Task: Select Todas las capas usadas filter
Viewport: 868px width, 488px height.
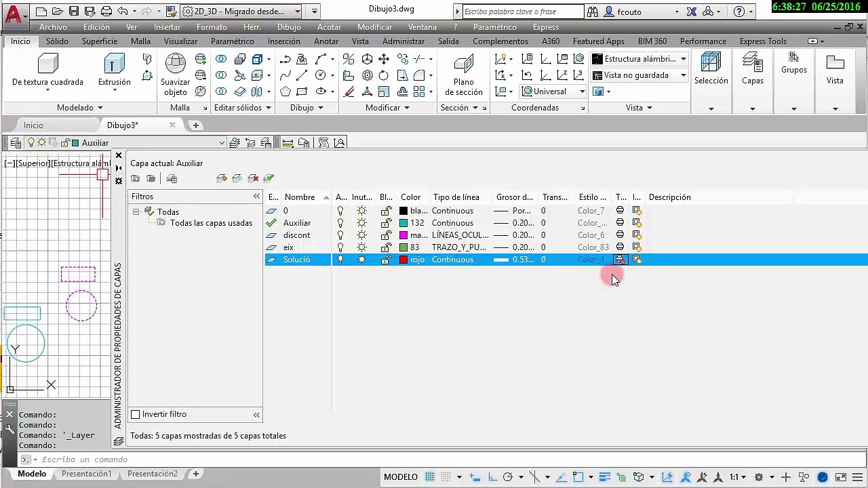Action: (211, 223)
